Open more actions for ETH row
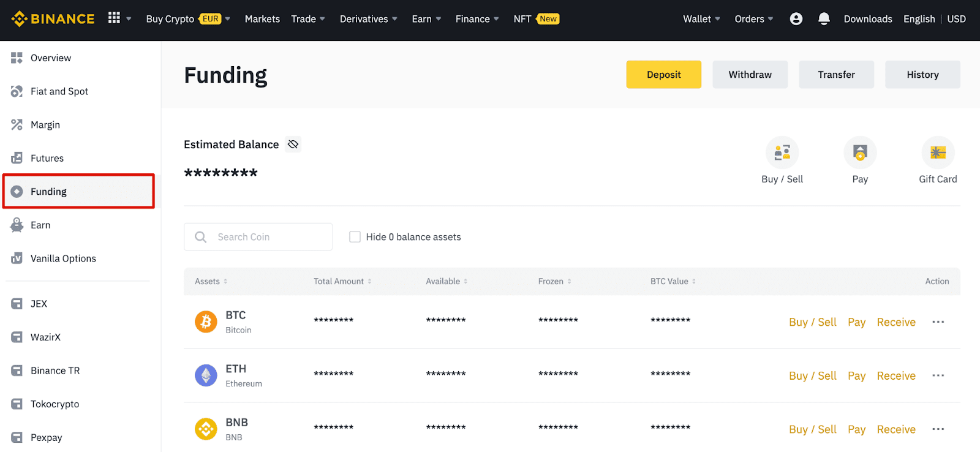This screenshot has width=980, height=452. coord(938,375)
